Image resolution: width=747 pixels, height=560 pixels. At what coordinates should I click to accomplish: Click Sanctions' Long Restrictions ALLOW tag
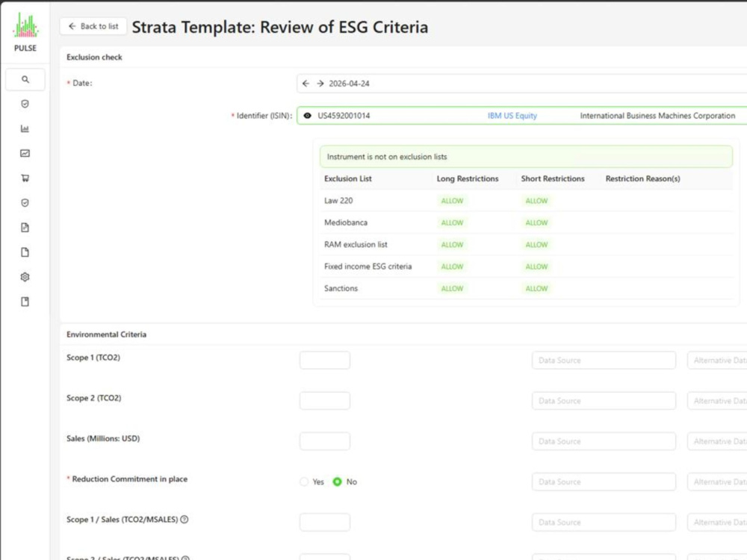(x=452, y=288)
